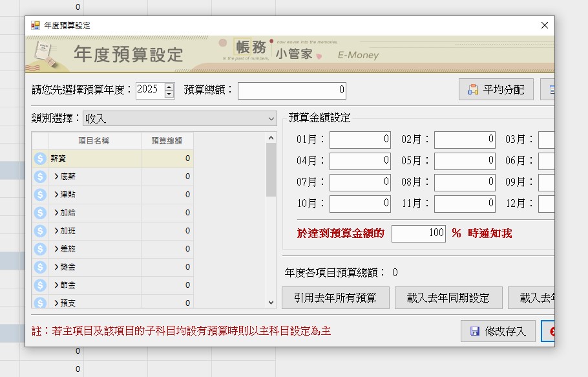This screenshot has height=377, width=588.
Task: Click the budget total cell of 獎金
Action: tap(167, 266)
